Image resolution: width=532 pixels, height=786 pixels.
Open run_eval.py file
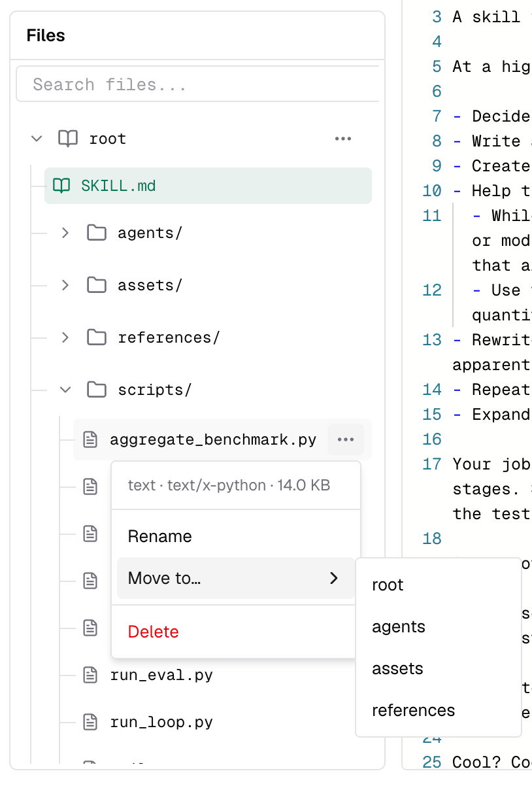pyautogui.click(x=161, y=675)
